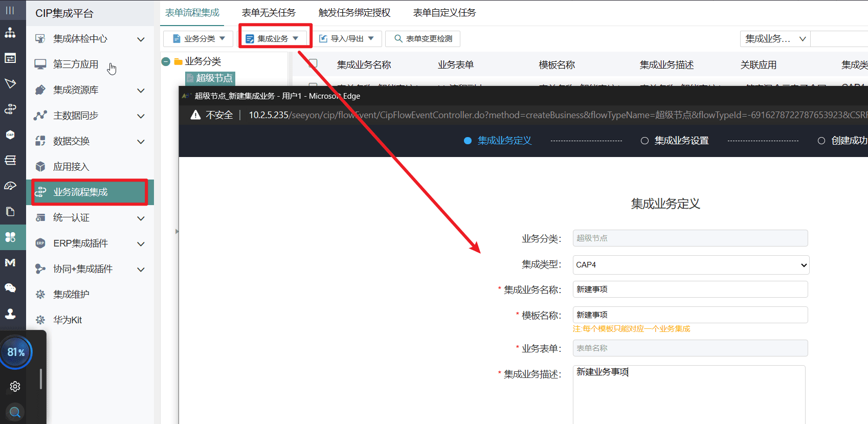The height and width of the screenshot is (424, 868).
Task: Click the 集成业务名称 input field
Action: (x=691, y=289)
